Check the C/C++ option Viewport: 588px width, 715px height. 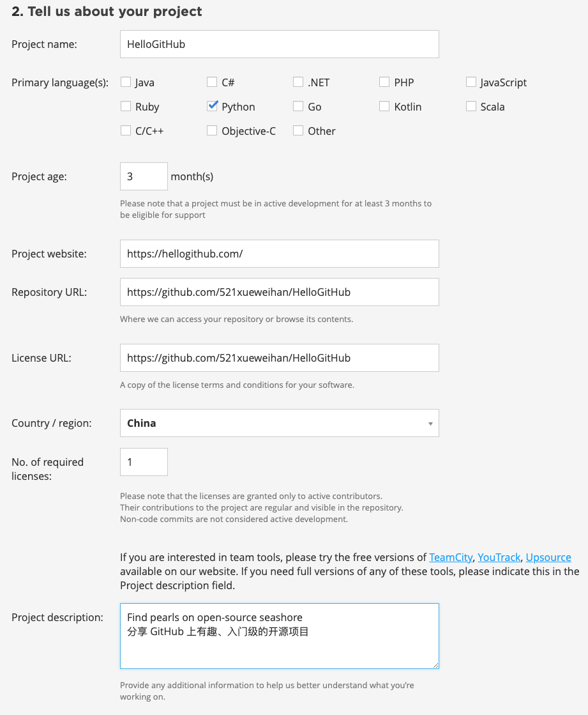click(x=126, y=130)
